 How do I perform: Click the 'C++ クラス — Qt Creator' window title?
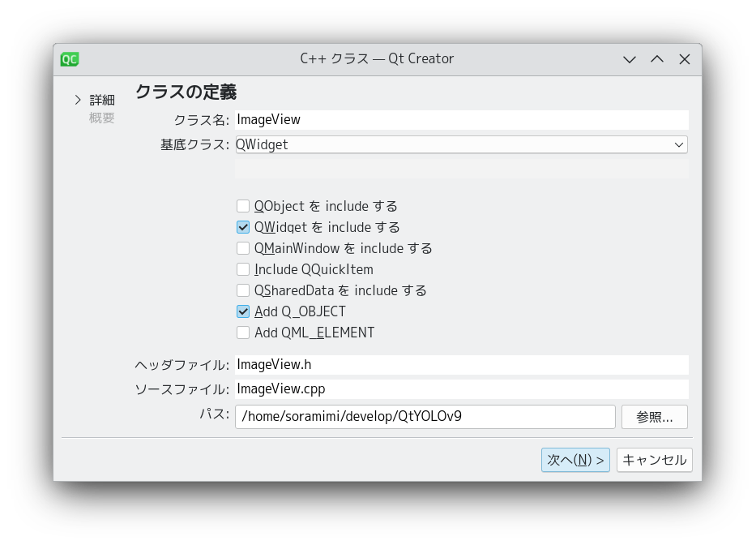click(x=377, y=59)
